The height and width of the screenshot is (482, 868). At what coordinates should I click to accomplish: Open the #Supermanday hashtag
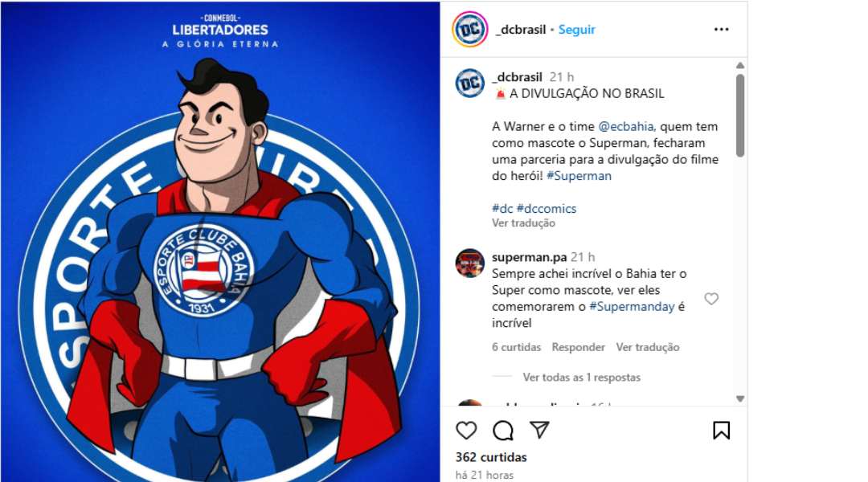coord(632,307)
